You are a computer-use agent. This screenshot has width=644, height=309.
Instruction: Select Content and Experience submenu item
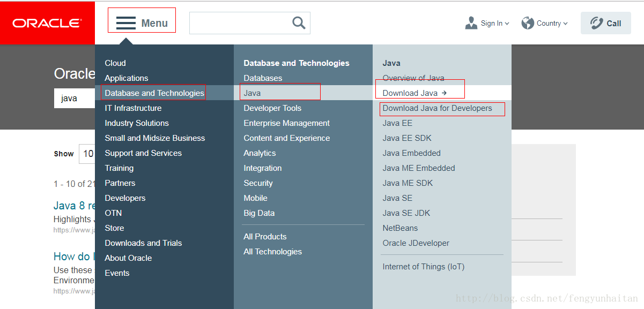coord(287,138)
